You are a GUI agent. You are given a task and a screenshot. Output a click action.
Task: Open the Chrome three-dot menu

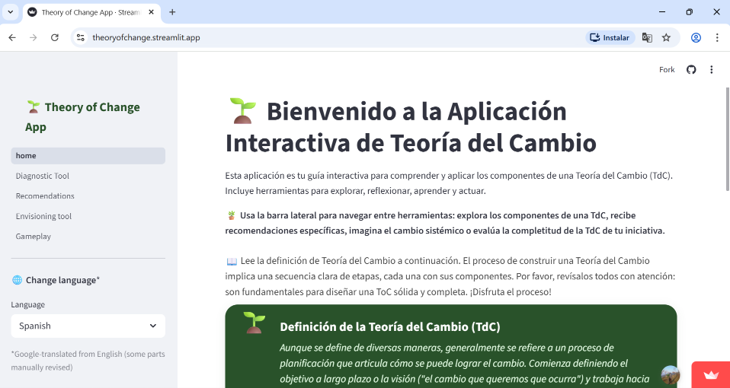tap(717, 38)
